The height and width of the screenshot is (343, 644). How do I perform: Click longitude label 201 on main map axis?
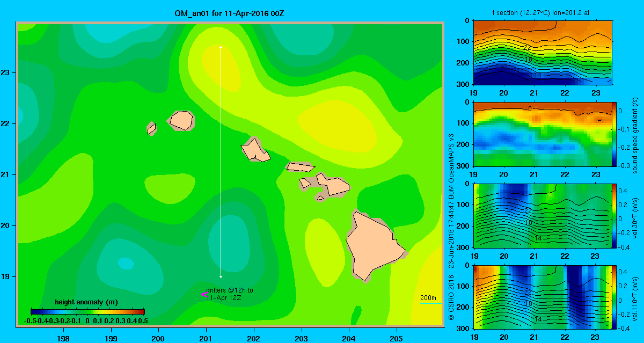point(206,338)
